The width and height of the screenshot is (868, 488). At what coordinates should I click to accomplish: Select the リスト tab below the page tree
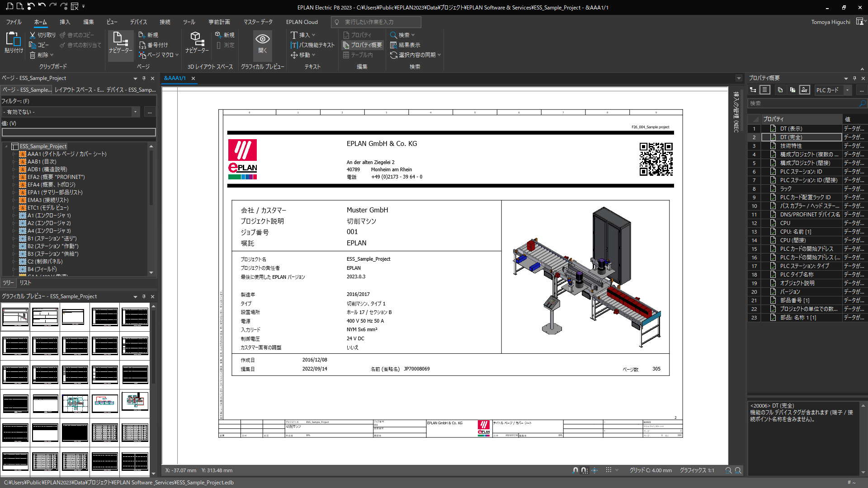(25, 282)
